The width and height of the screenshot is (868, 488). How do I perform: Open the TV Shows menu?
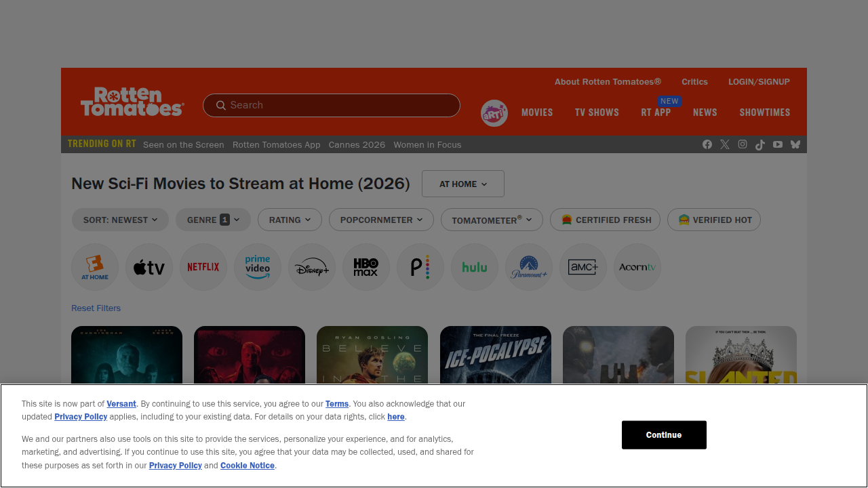597,113
